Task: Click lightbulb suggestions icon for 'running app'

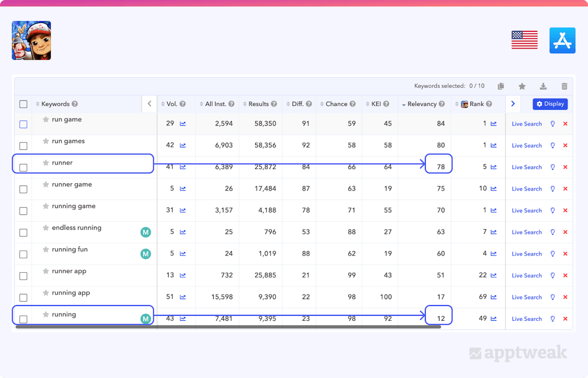Action: click(x=553, y=297)
